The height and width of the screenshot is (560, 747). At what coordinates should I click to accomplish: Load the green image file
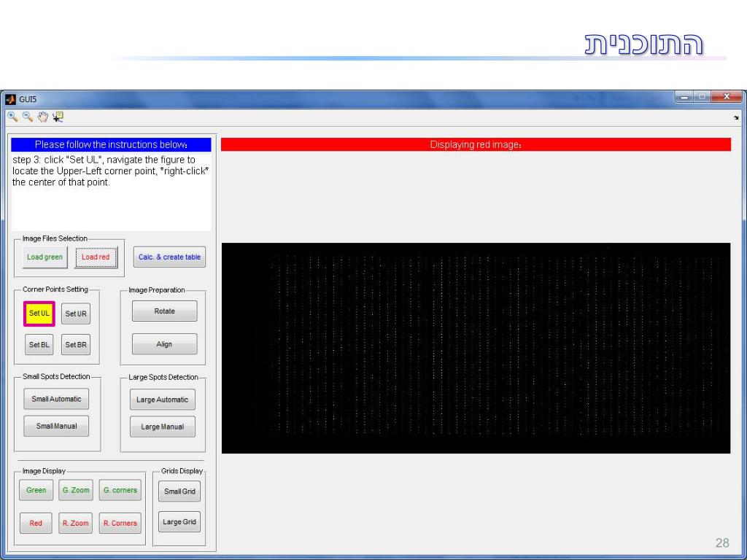tap(44, 257)
